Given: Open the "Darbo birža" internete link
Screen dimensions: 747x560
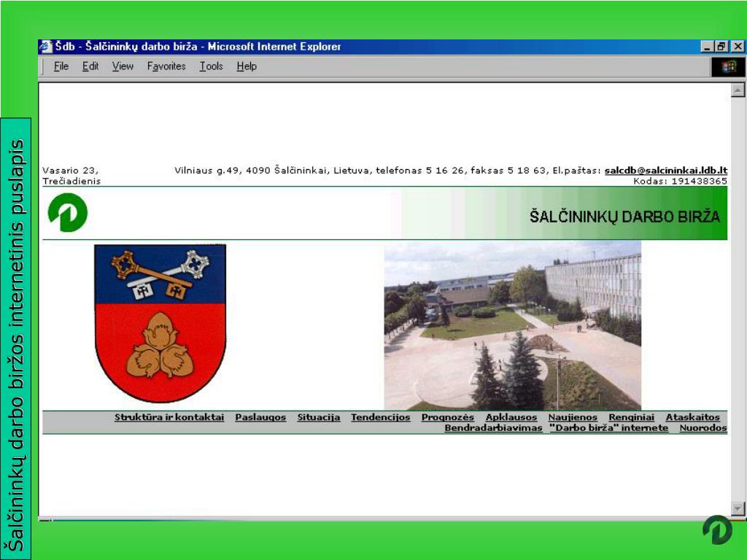Looking at the screenshot, I should coord(609,428).
